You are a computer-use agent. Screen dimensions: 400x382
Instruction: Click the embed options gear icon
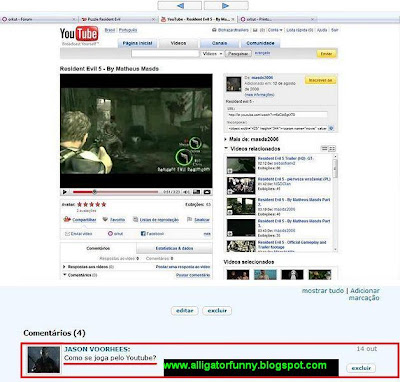coord(331,128)
